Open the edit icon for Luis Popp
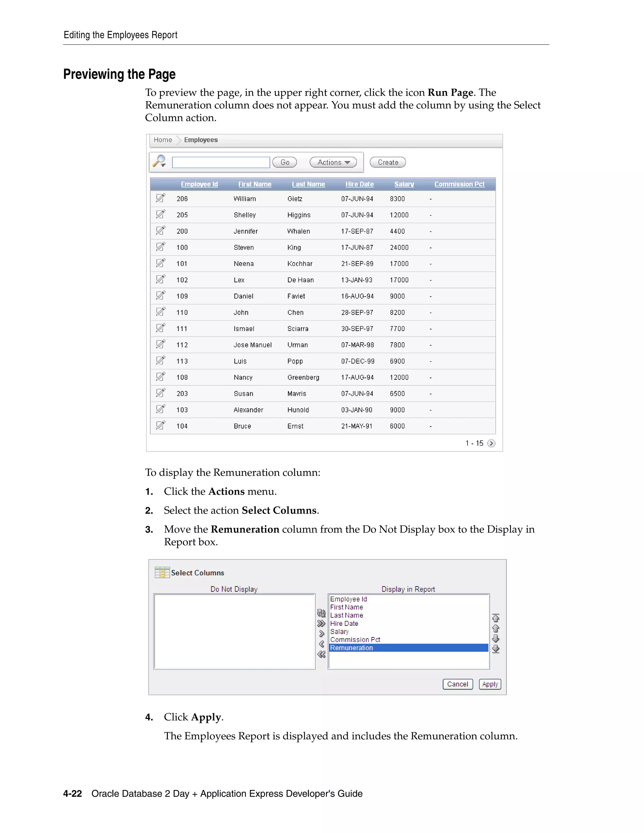 point(161,361)
